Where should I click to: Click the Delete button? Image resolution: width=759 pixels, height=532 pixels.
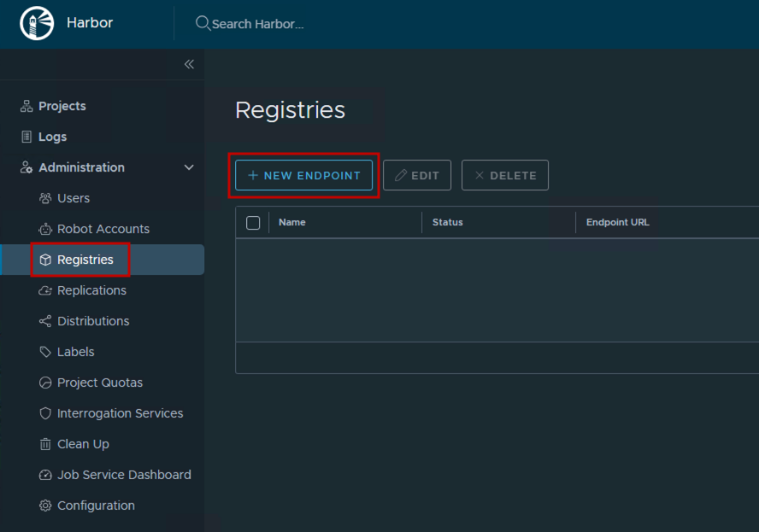[x=505, y=175]
